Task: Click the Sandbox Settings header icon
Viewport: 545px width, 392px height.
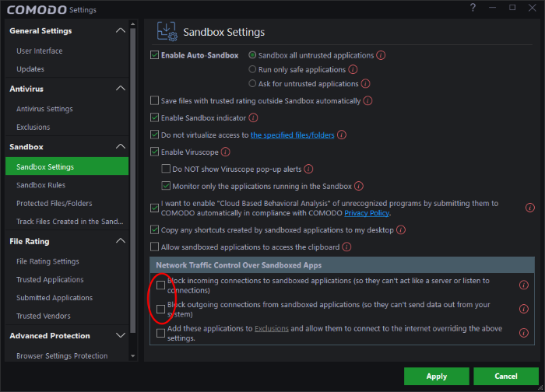Action: 167,32
